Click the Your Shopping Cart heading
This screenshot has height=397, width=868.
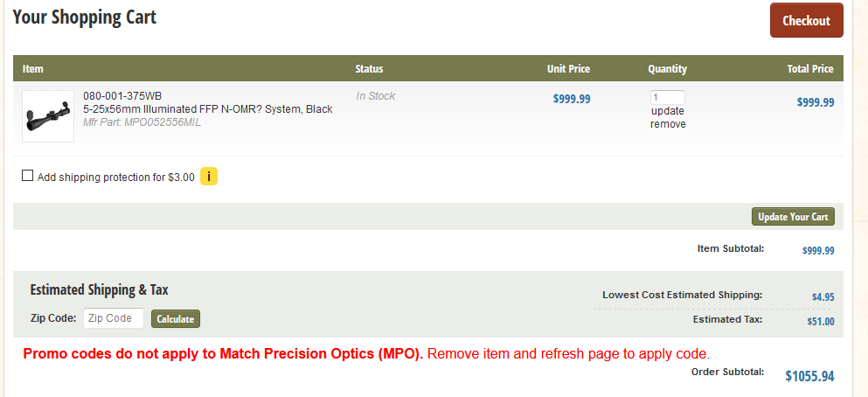coord(85,17)
